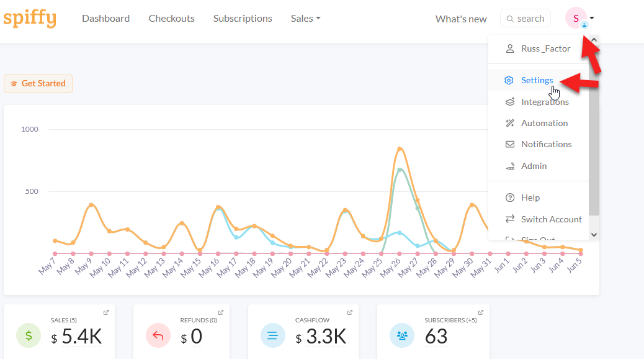Image resolution: width=644 pixels, height=359 pixels.
Task: Click the account menu scrollbar down arrow
Action: (594, 234)
